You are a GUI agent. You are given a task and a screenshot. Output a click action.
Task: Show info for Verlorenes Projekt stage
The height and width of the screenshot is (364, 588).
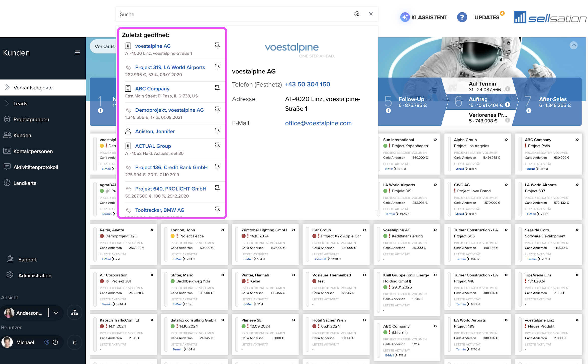click(x=508, y=120)
